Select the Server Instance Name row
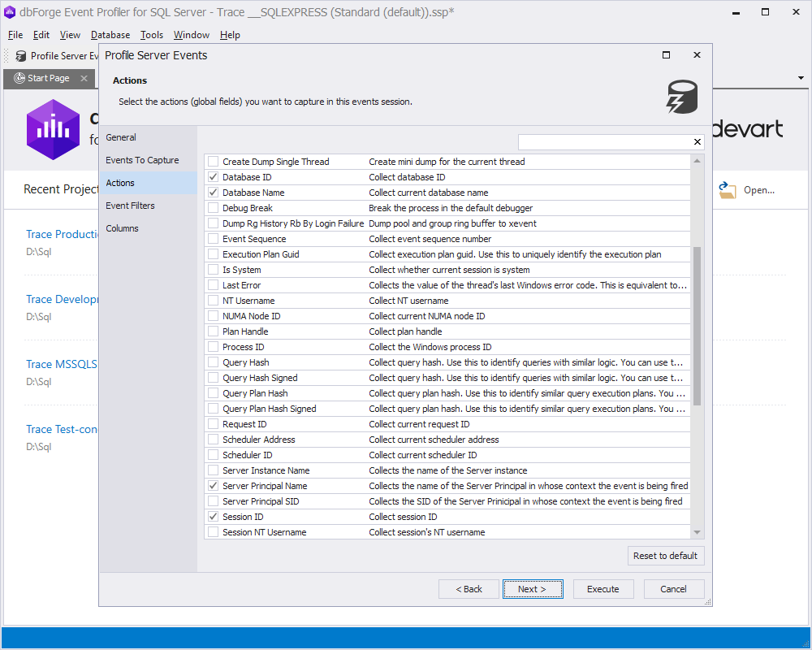Image resolution: width=812 pixels, height=650 pixels. tap(447, 470)
